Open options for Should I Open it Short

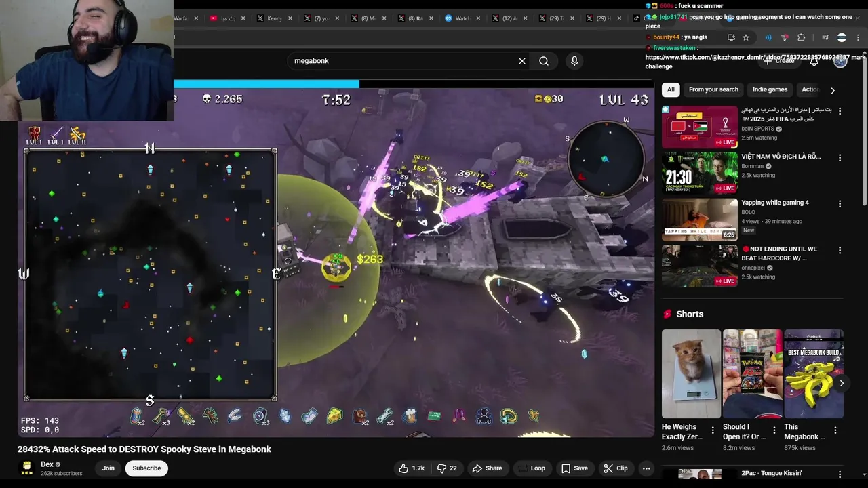pos(774,430)
